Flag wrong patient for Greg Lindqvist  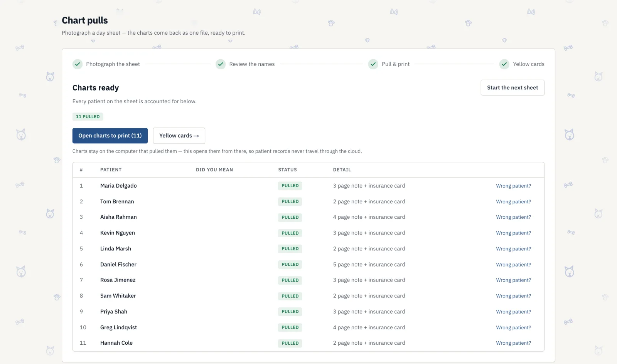(x=513, y=327)
